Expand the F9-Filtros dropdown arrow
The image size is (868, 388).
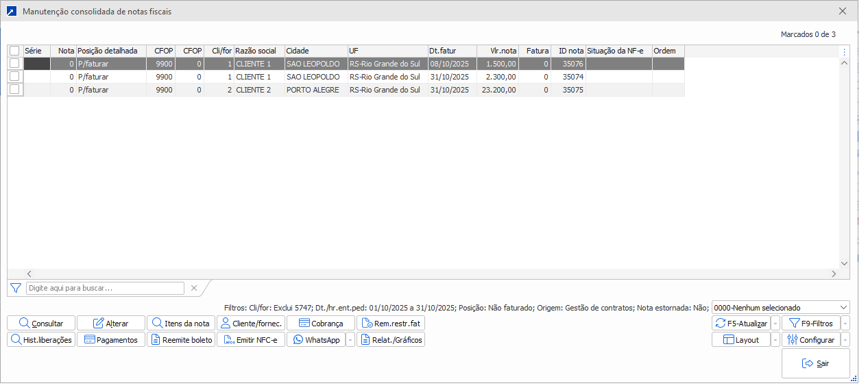pos(845,323)
